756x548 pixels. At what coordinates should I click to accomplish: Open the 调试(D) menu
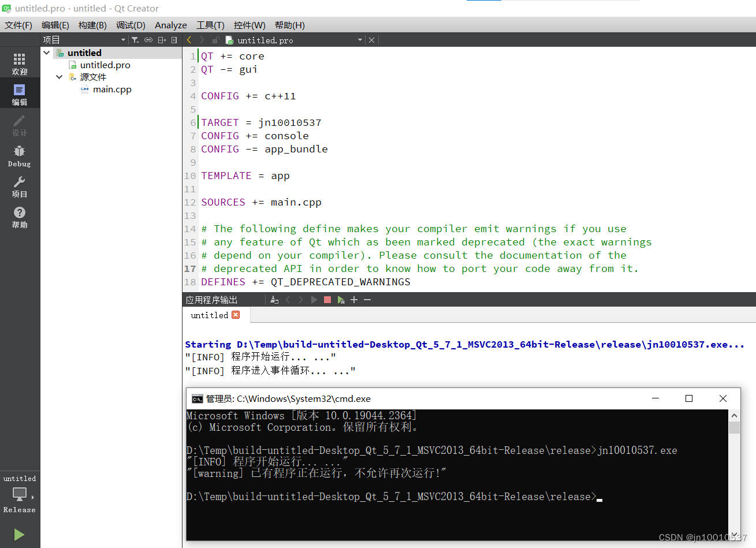coord(131,25)
